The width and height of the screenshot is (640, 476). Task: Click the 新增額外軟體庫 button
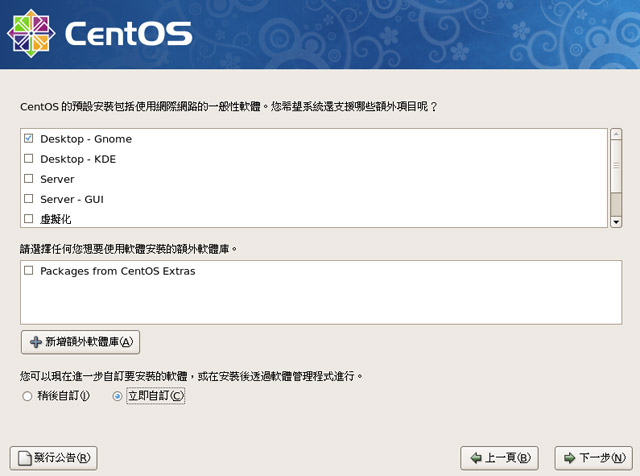point(80,342)
